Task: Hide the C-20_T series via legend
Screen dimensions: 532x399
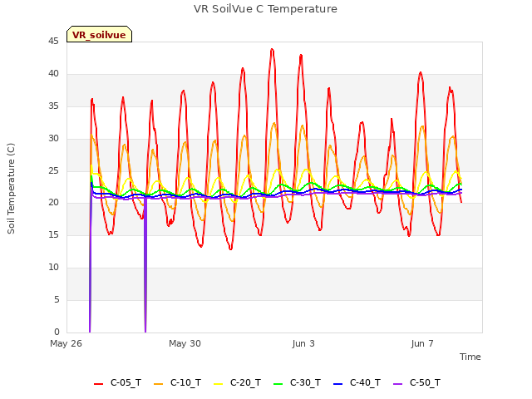Action: tap(237, 383)
